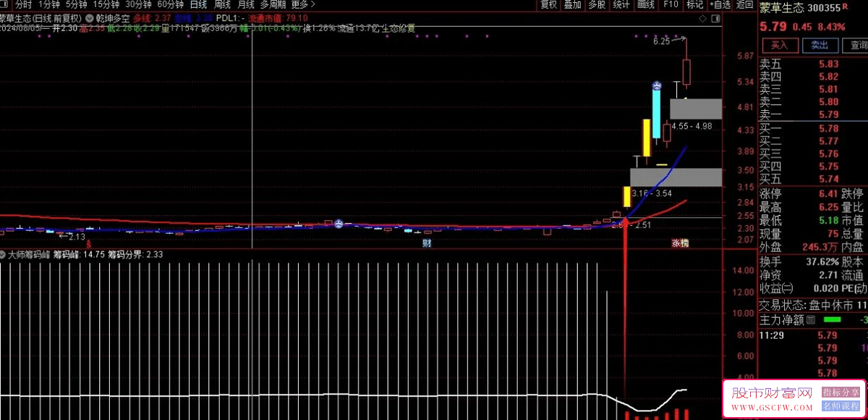
Task: Click the 叠加 overlay button
Action: (573, 4)
